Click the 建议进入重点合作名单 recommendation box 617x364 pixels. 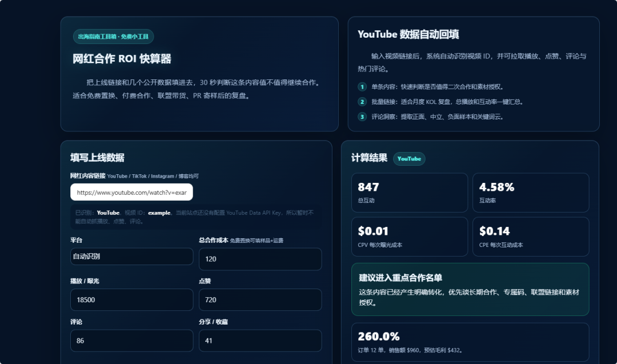pos(470,289)
